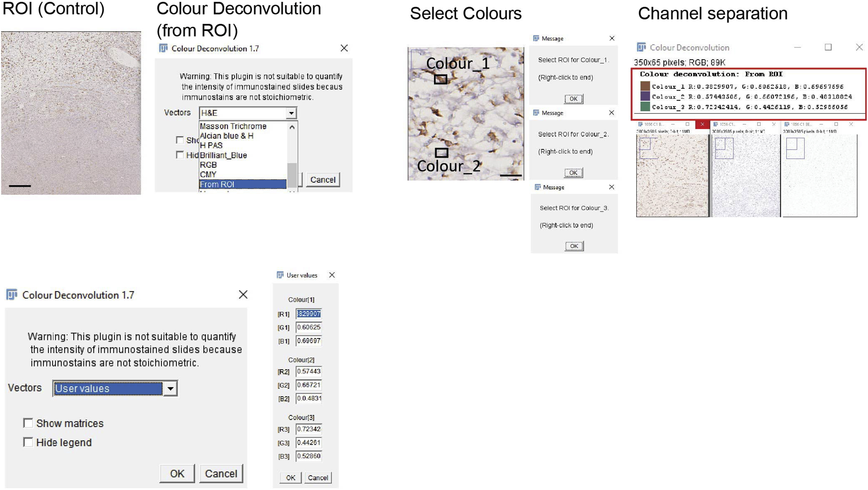Choose Masson Trichrome from vectors list
The width and height of the screenshot is (868, 490).
click(233, 126)
